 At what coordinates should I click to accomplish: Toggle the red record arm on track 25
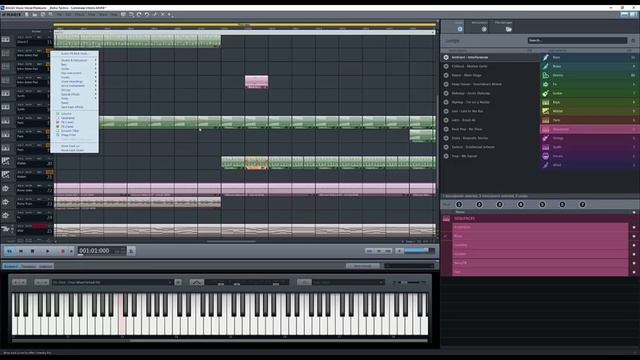point(40,226)
